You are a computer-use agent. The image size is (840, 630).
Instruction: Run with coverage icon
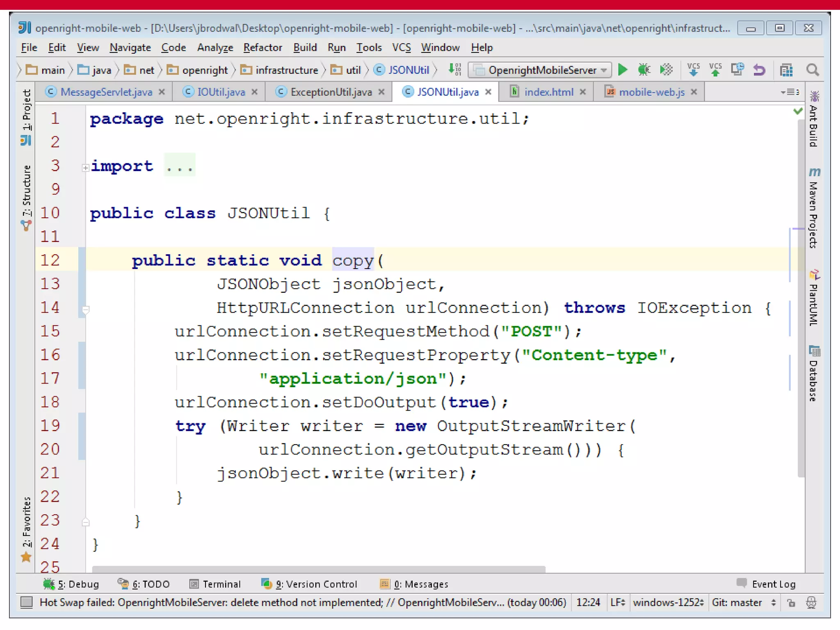coord(667,70)
